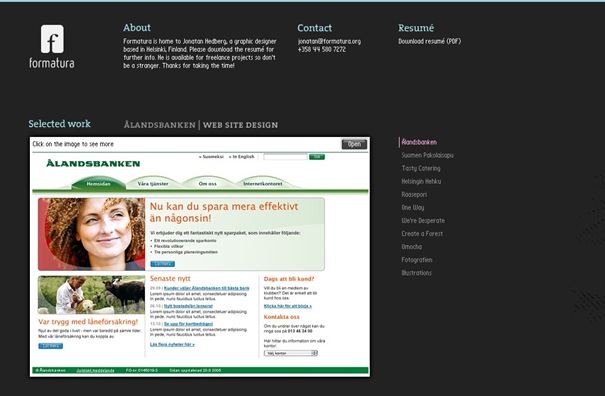Click the Selected work heading
605x396 pixels.
(x=59, y=124)
